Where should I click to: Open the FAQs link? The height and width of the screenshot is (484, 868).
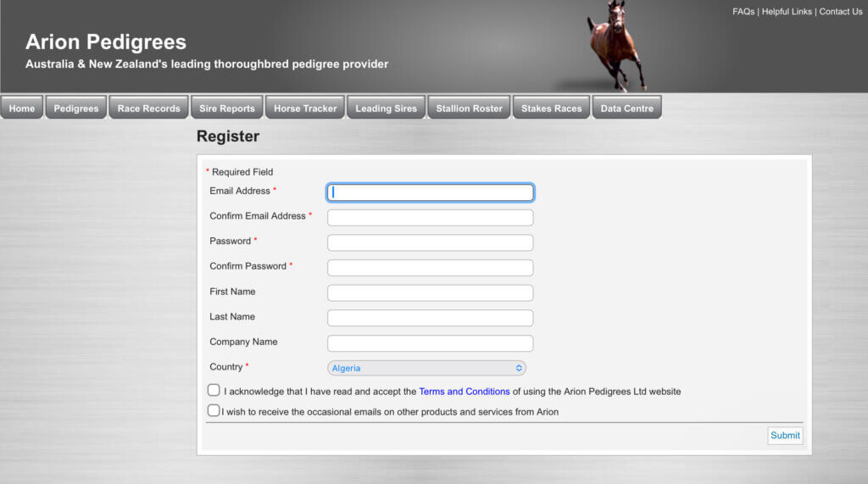(743, 12)
